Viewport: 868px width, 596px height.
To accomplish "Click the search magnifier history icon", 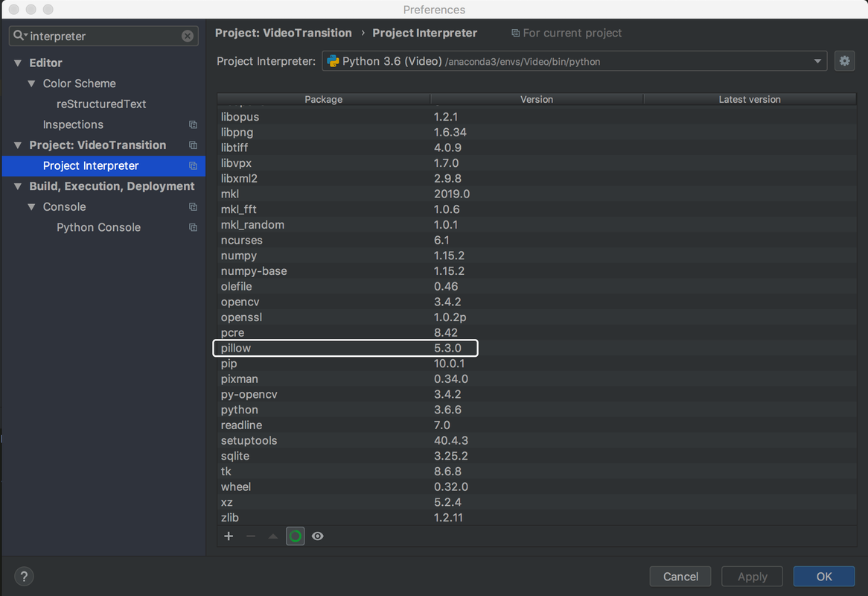I will (x=21, y=36).
